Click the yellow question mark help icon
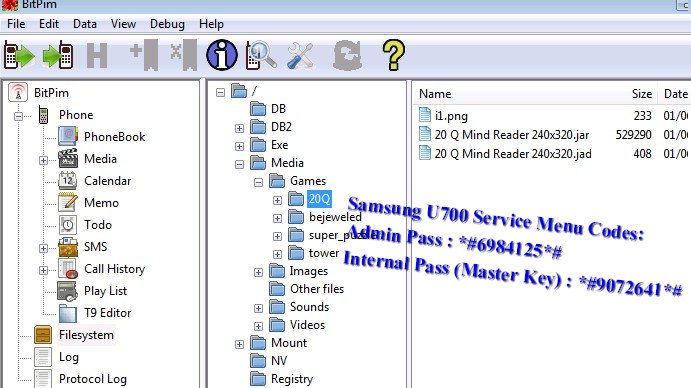This screenshot has height=388, width=691. coord(394,55)
